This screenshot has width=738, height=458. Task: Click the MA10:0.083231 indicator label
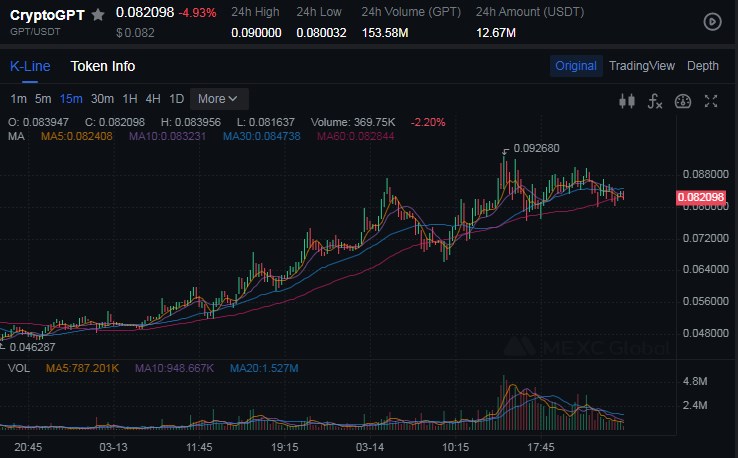click(167, 137)
